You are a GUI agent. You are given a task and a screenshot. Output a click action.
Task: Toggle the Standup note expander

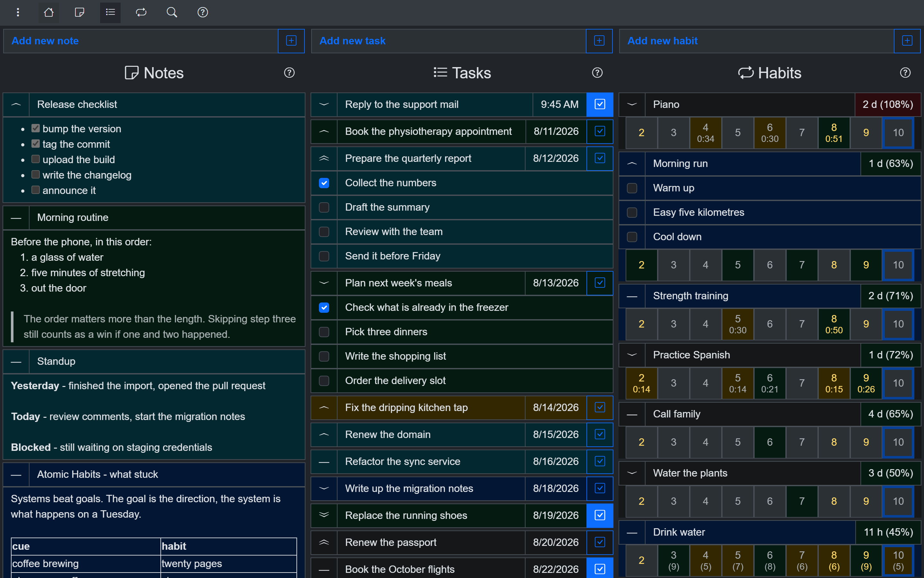[16, 362]
